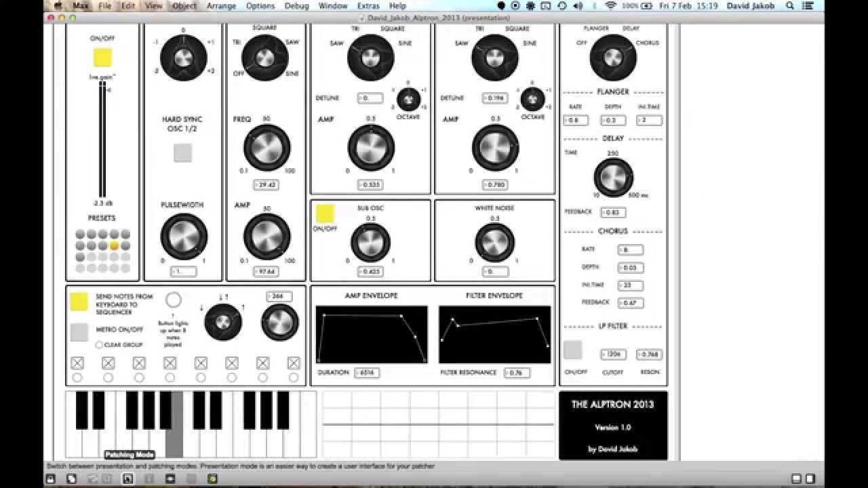Click the sequencer direction arrow knob

(x=223, y=322)
